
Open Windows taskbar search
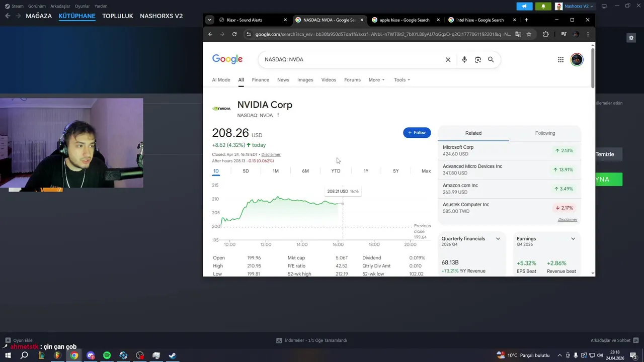click(24, 355)
